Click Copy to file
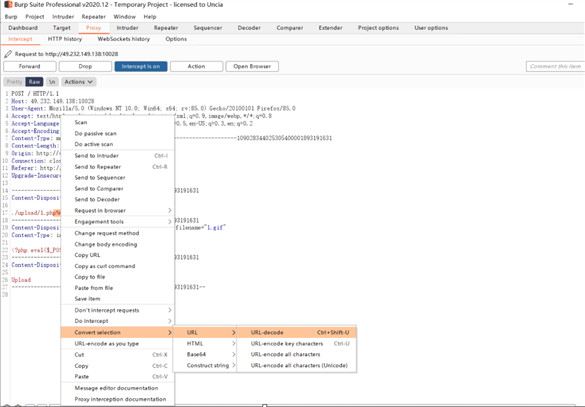 click(117, 277)
